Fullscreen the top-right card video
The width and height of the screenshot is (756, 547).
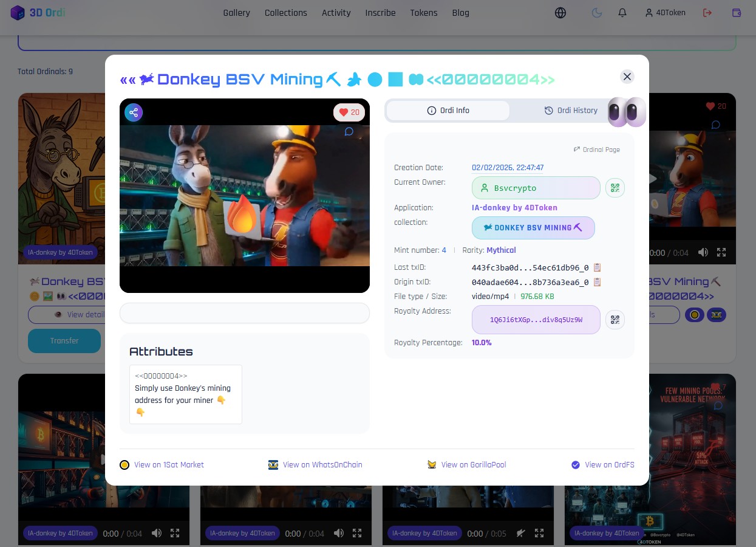pyautogui.click(x=721, y=252)
